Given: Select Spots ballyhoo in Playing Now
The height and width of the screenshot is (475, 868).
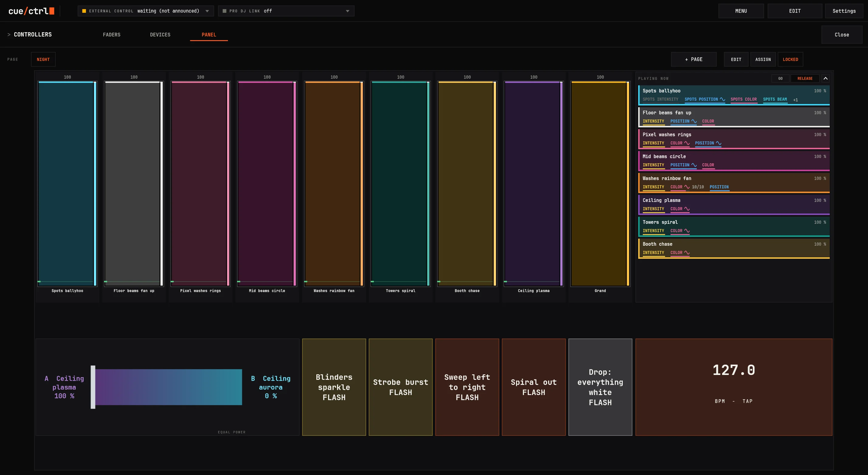Looking at the screenshot, I should coord(734,95).
